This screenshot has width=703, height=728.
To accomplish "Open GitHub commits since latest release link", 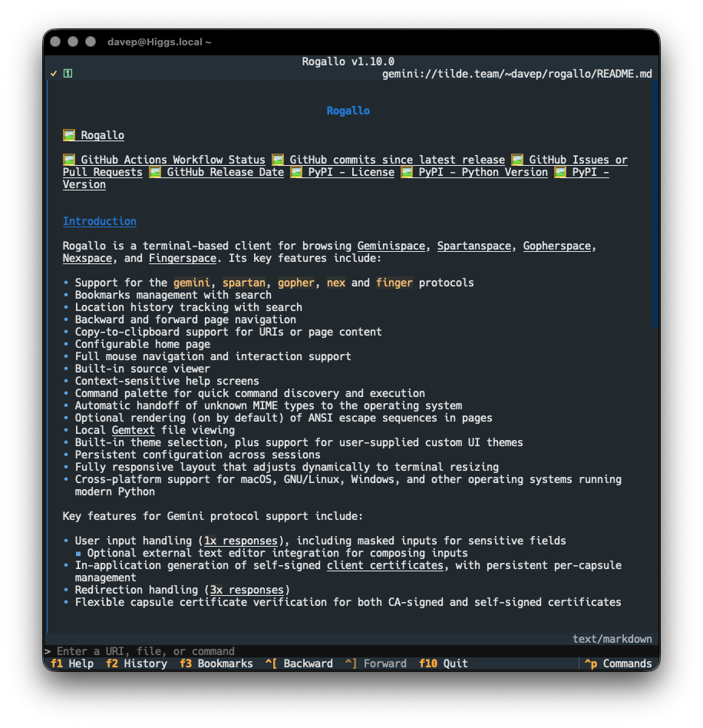I will 398,160.
